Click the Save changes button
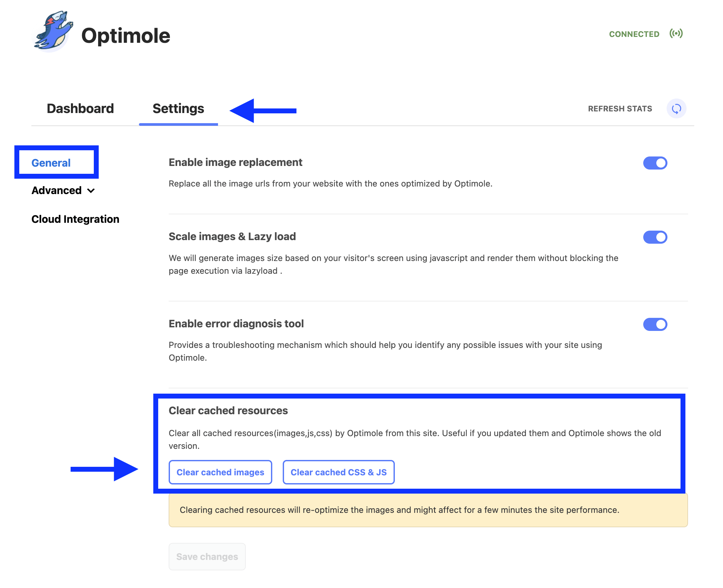Viewport: 723px width, 588px height. [x=207, y=557]
